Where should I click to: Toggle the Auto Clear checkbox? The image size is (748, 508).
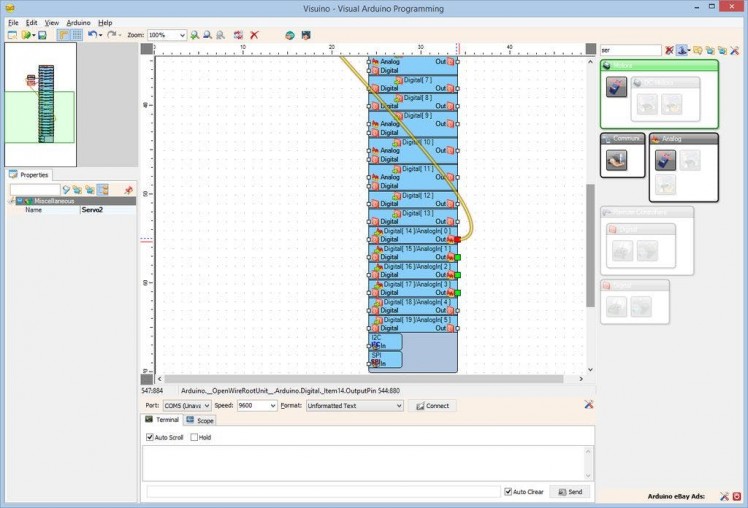[509, 492]
